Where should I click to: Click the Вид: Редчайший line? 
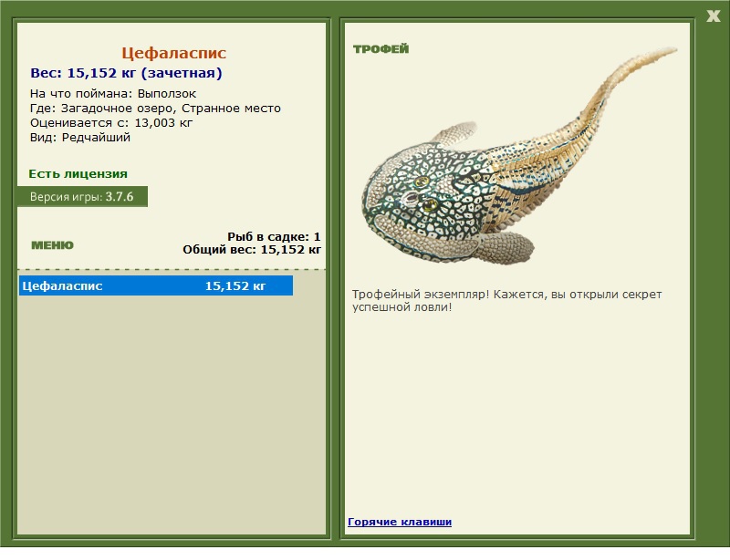tap(80, 138)
